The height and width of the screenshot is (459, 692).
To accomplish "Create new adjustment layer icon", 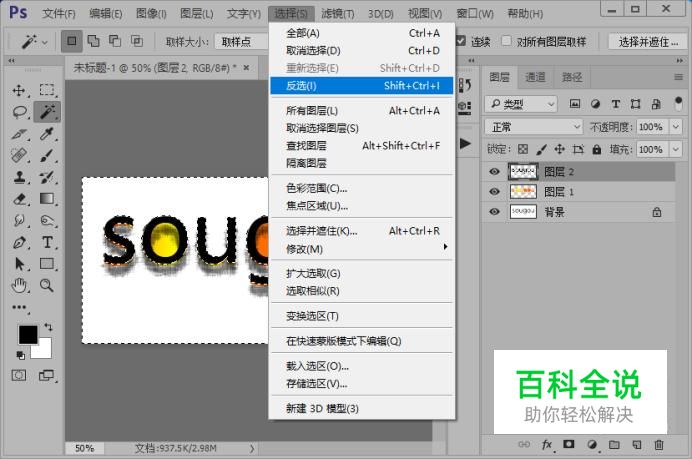I will [x=592, y=444].
